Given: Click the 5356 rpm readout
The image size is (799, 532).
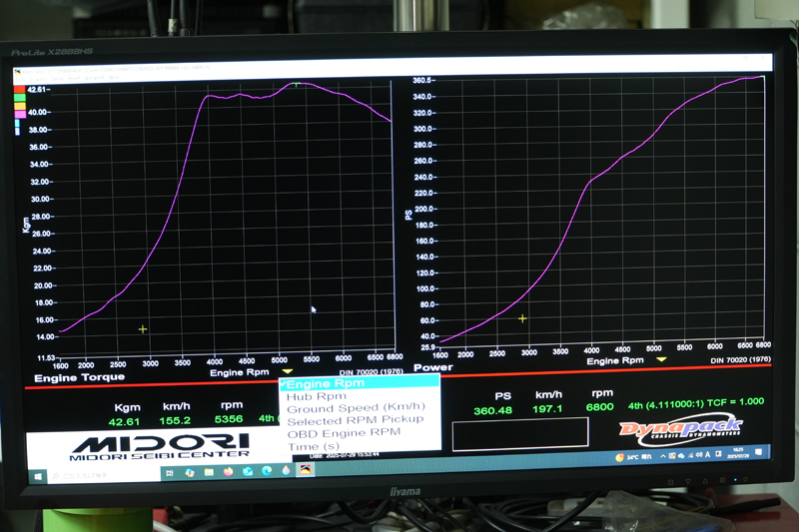Looking at the screenshot, I should click(229, 418).
